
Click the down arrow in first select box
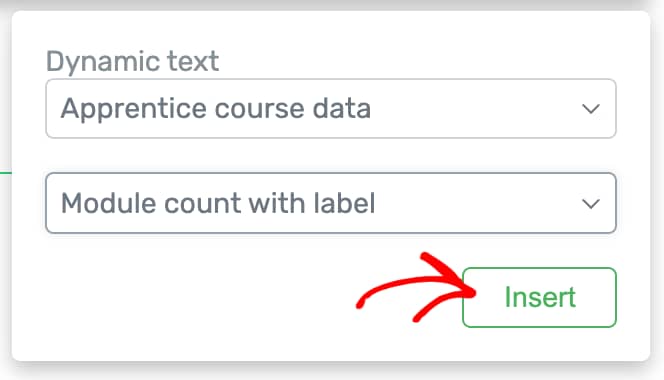point(590,109)
